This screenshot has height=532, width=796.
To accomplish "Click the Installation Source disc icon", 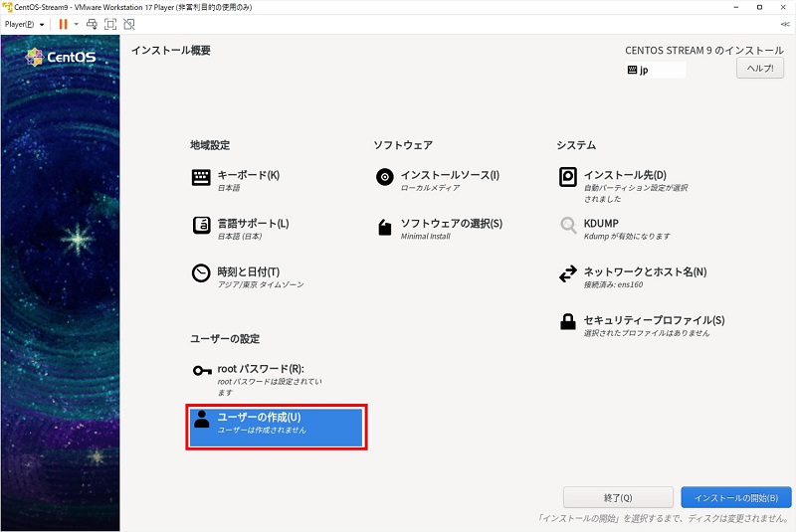I will (385, 177).
